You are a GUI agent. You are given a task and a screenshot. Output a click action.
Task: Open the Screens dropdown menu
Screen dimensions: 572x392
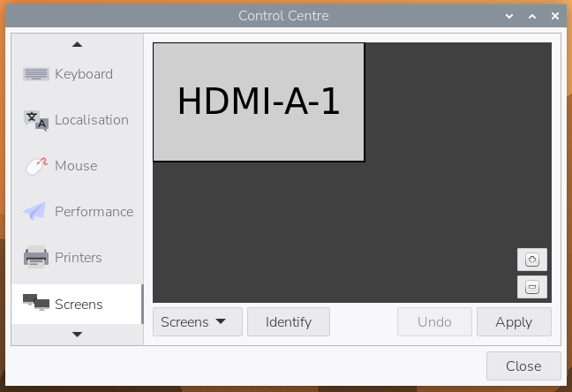(x=197, y=322)
